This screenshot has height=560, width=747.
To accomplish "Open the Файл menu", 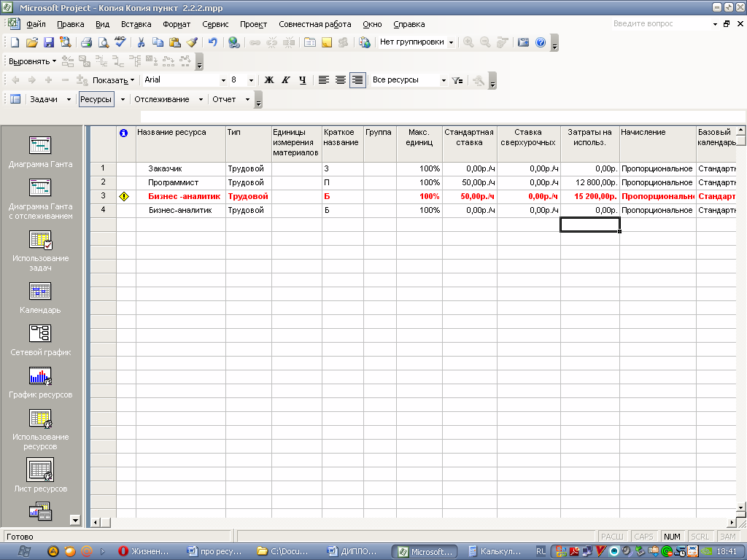I will 36,24.
